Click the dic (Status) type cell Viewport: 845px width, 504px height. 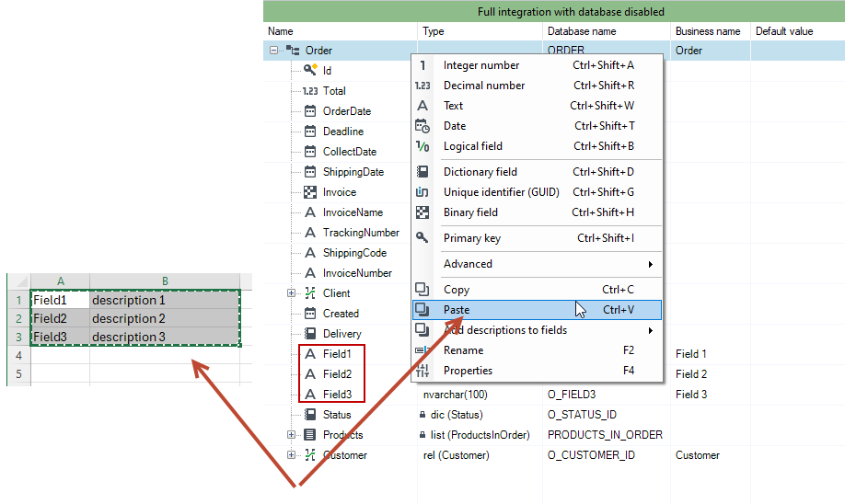coord(480,414)
